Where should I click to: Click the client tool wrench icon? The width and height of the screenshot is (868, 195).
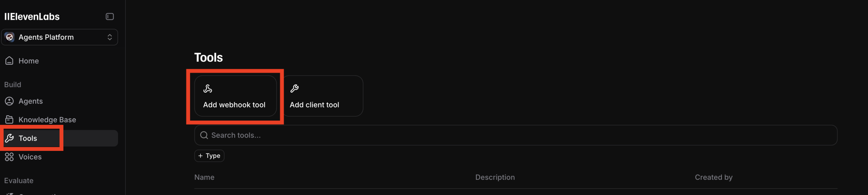pyautogui.click(x=294, y=89)
